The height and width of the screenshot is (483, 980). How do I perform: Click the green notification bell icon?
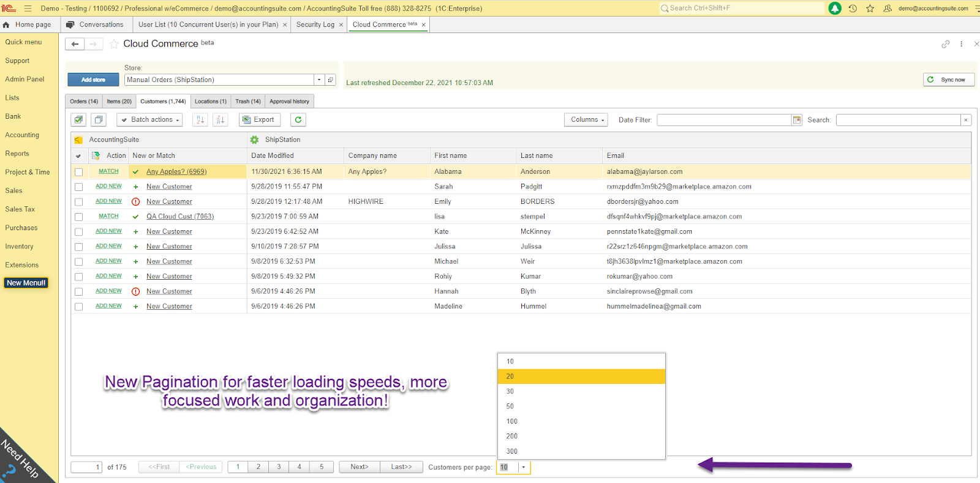coord(835,9)
